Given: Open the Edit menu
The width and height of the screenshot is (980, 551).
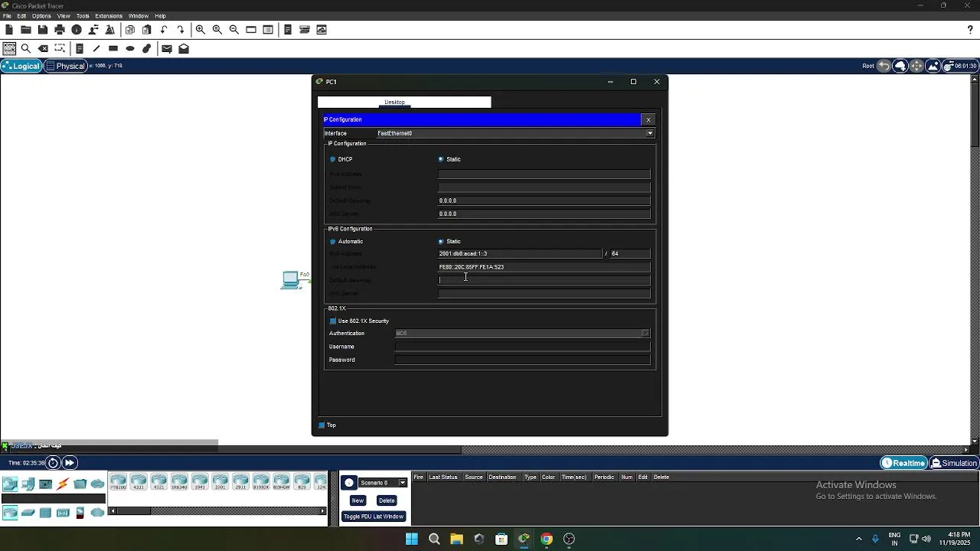Looking at the screenshot, I should 21,15.
